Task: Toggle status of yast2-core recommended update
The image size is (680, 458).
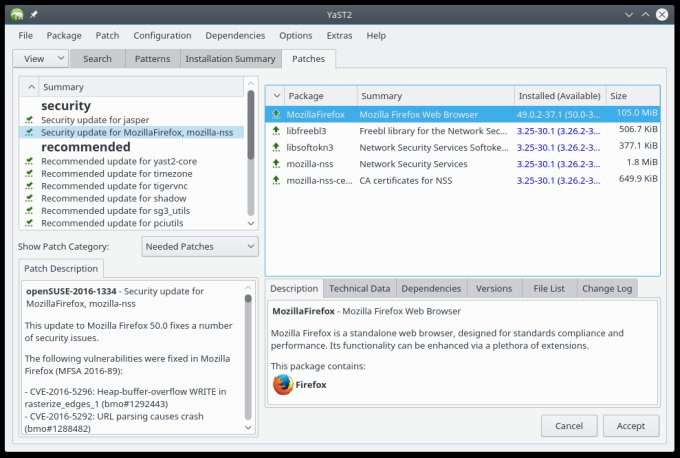Action: (29, 160)
